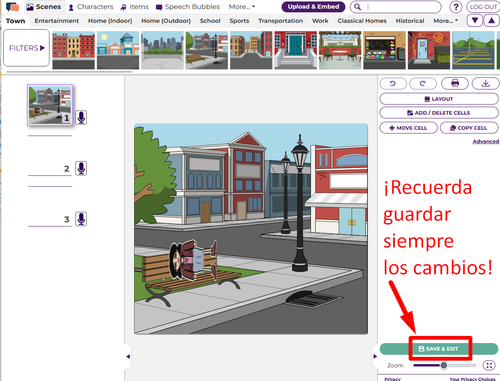The image size is (500, 381).
Task: Choose the alley door with dumpster scene
Action: pos(429,50)
